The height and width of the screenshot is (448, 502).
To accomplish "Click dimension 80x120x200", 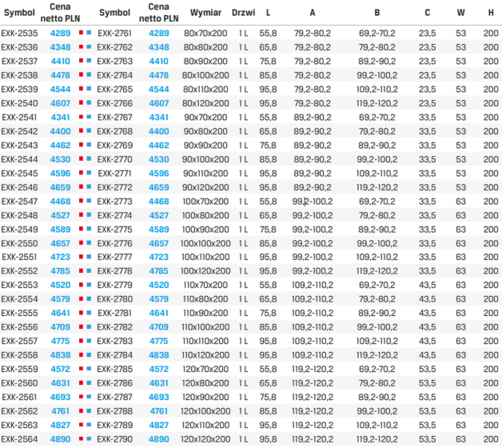I will (x=205, y=103).
